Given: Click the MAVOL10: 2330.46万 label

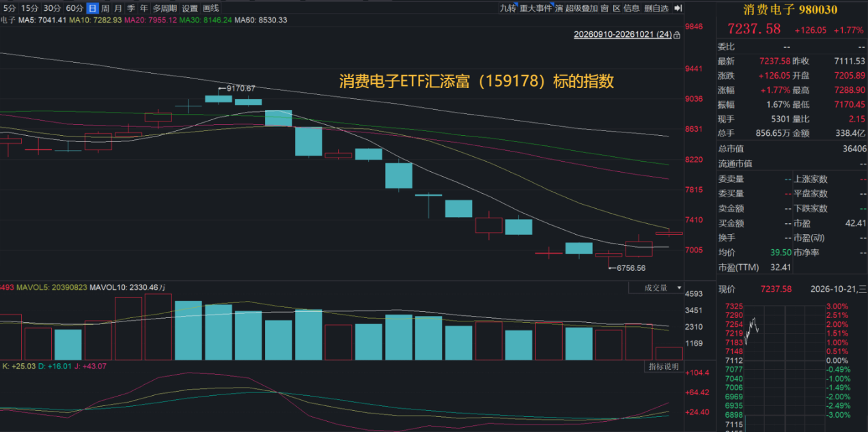Looking at the screenshot, I should [x=129, y=289].
